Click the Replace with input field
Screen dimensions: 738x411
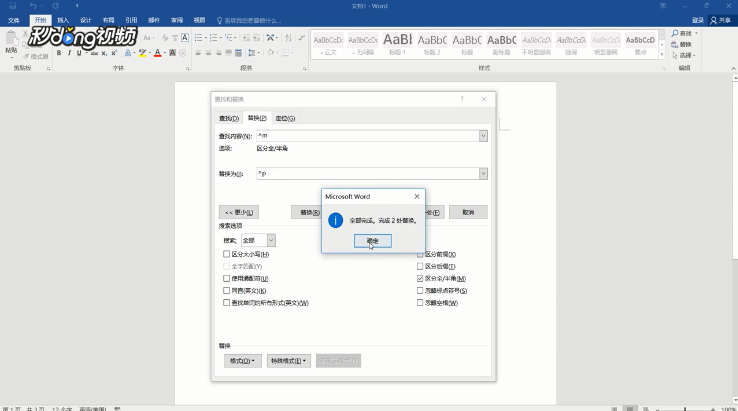click(368, 174)
